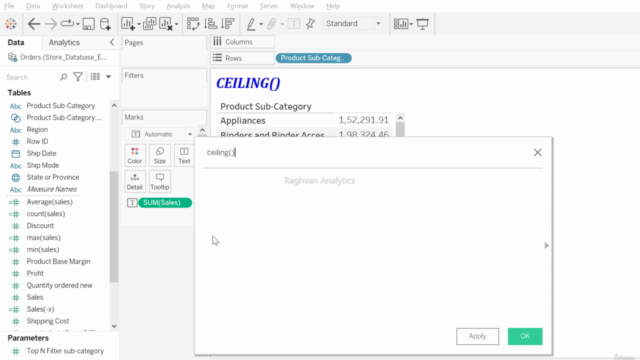Click the Presentation Mode icon

422,24
